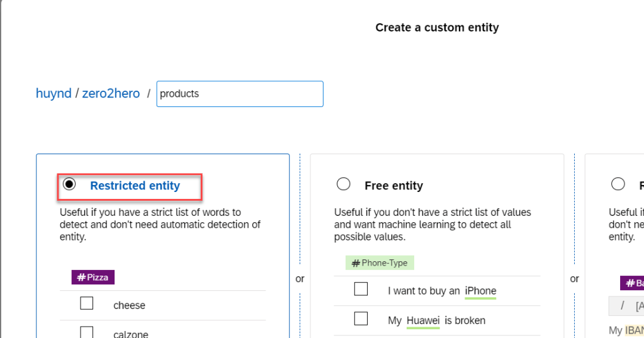Select the Free entity radio button
The image size is (644, 338).
343,184
